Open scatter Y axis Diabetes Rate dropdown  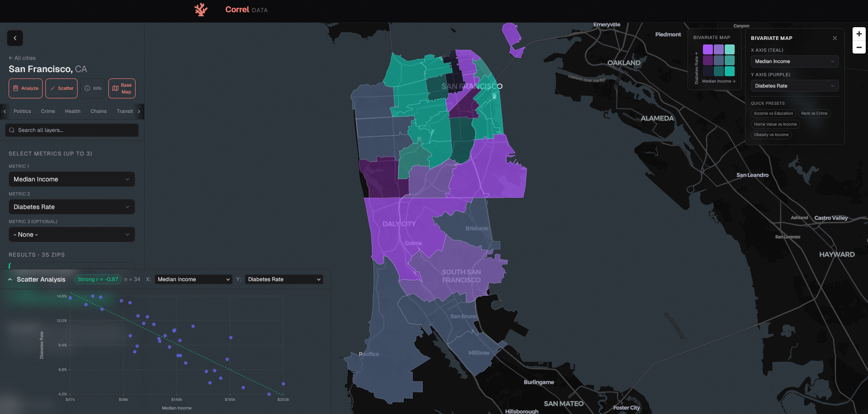point(284,279)
